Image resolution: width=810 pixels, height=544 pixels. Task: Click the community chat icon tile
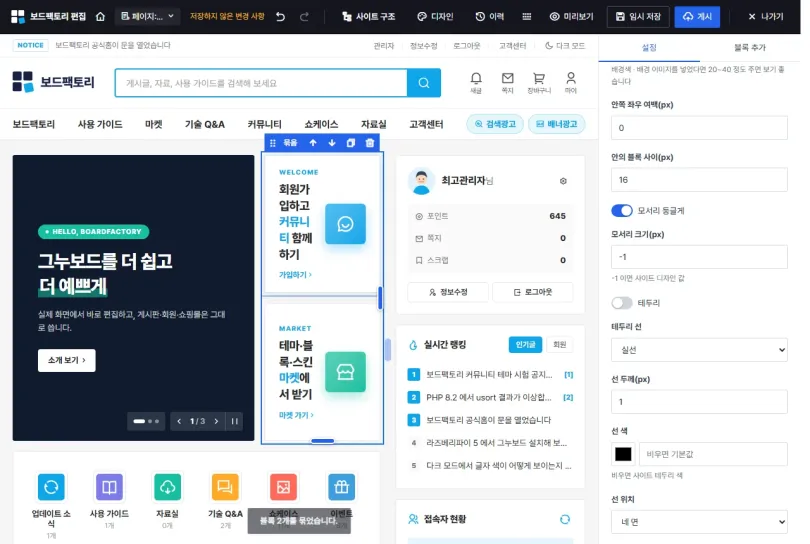[x=345, y=224]
